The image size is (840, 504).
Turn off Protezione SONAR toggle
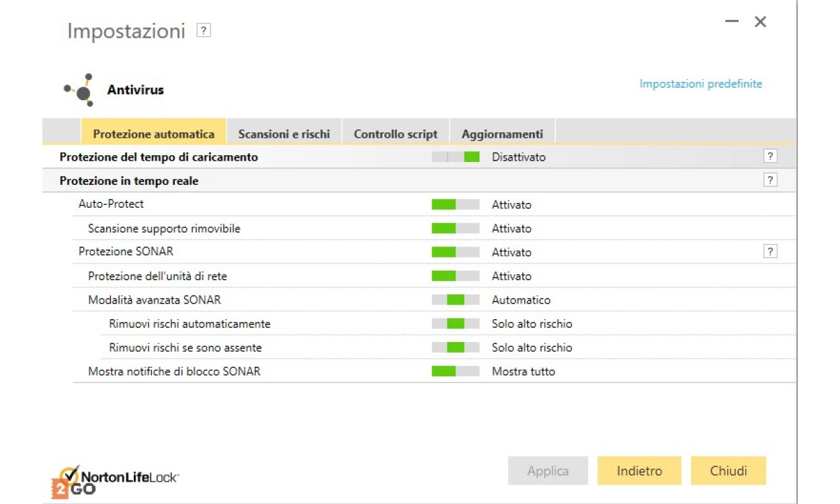pos(455,252)
